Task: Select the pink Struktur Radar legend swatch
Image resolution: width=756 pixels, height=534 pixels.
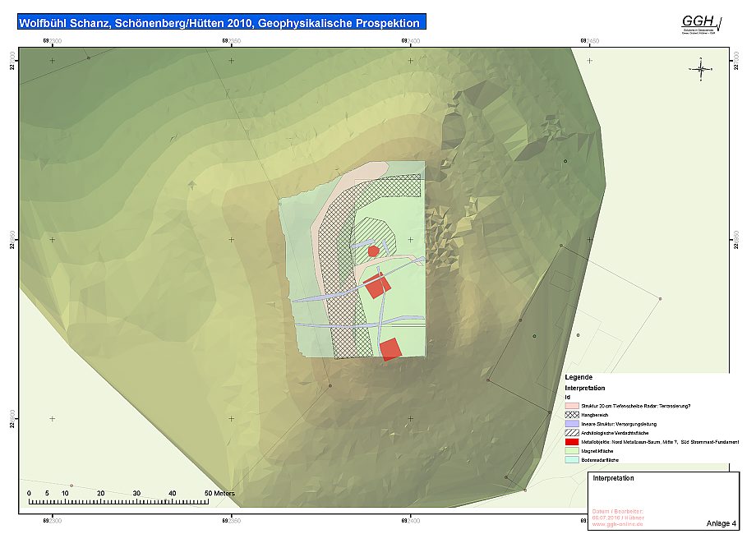Action: pyautogui.click(x=573, y=406)
